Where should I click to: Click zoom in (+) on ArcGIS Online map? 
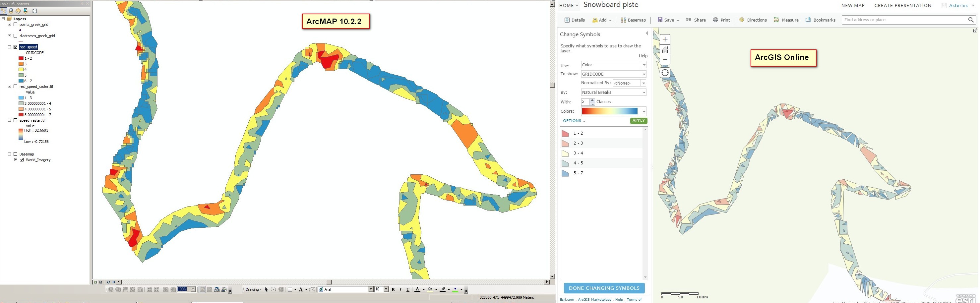pos(665,39)
